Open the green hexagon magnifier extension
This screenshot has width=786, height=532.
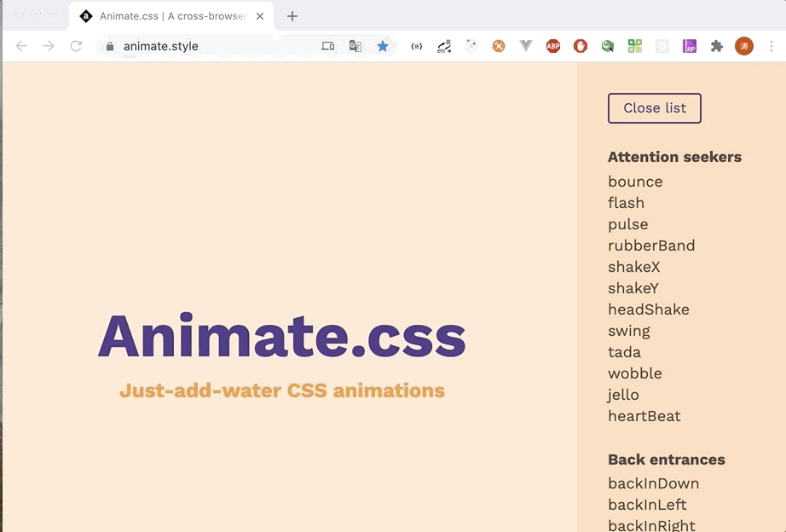coord(608,46)
